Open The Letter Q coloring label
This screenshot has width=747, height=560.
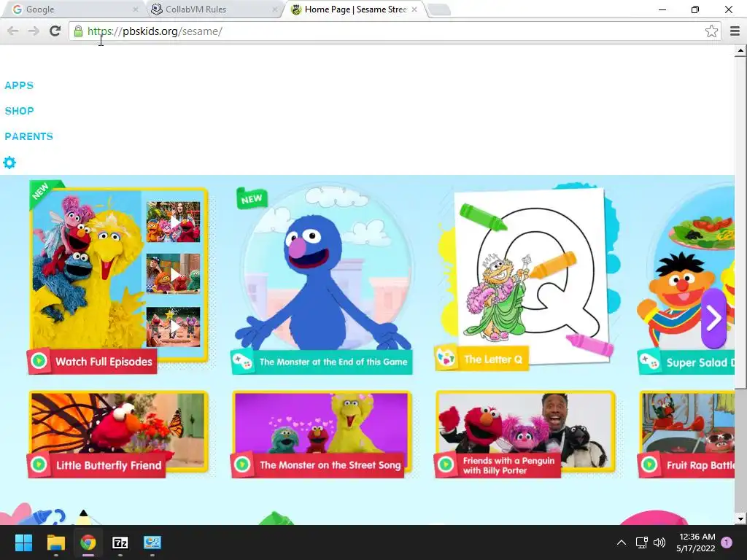pyautogui.click(x=493, y=359)
